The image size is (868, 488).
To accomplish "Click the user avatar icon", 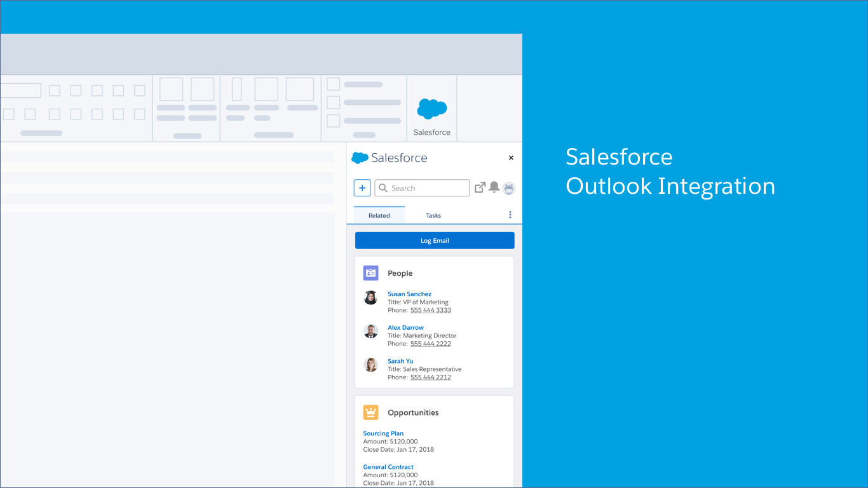I will coord(508,188).
